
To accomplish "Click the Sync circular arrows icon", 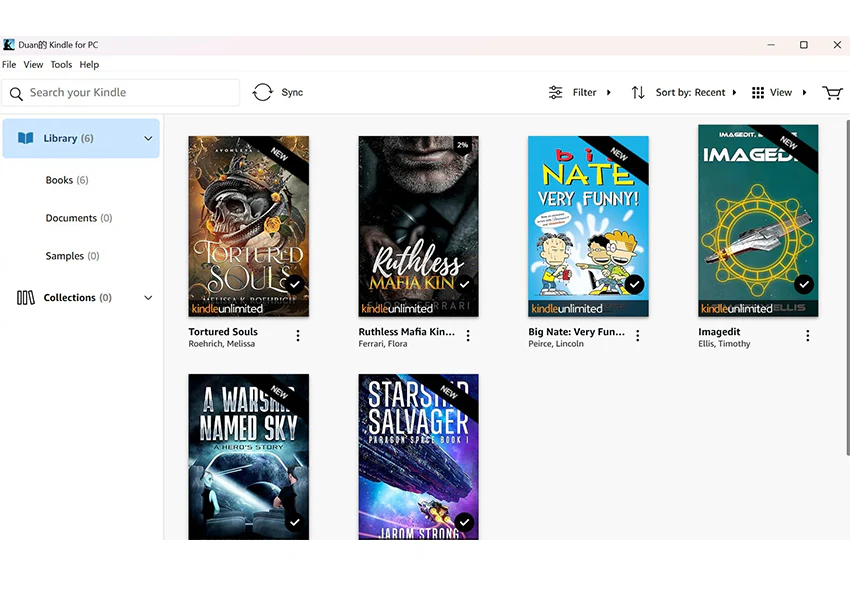I will (x=262, y=92).
